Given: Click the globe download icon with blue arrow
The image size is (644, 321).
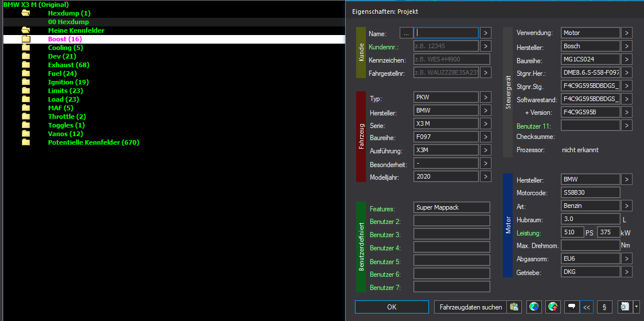Looking at the screenshot, I should click(534, 307).
